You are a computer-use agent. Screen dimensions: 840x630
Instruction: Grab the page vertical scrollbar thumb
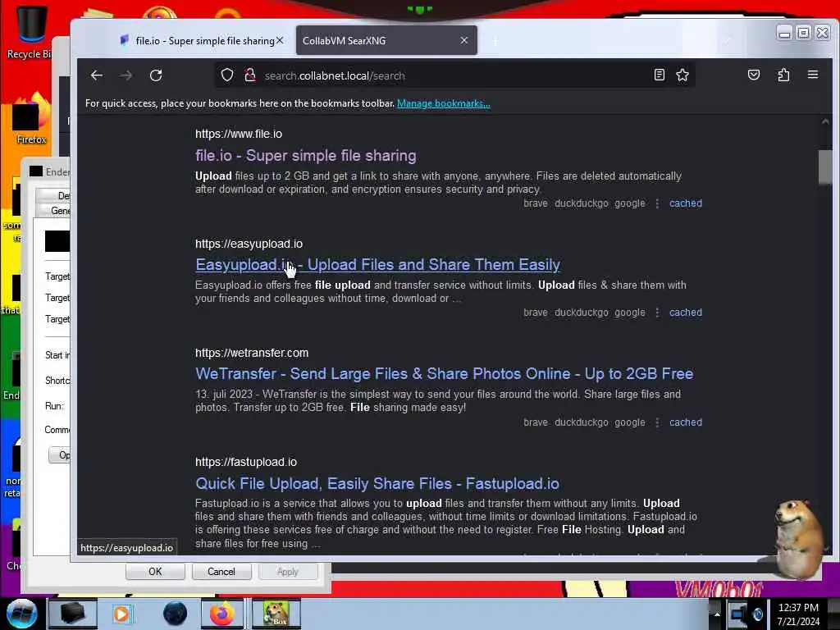[x=825, y=167]
